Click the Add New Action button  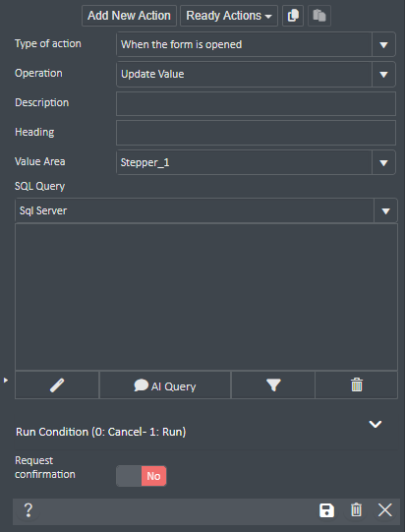pyautogui.click(x=129, y=16)
